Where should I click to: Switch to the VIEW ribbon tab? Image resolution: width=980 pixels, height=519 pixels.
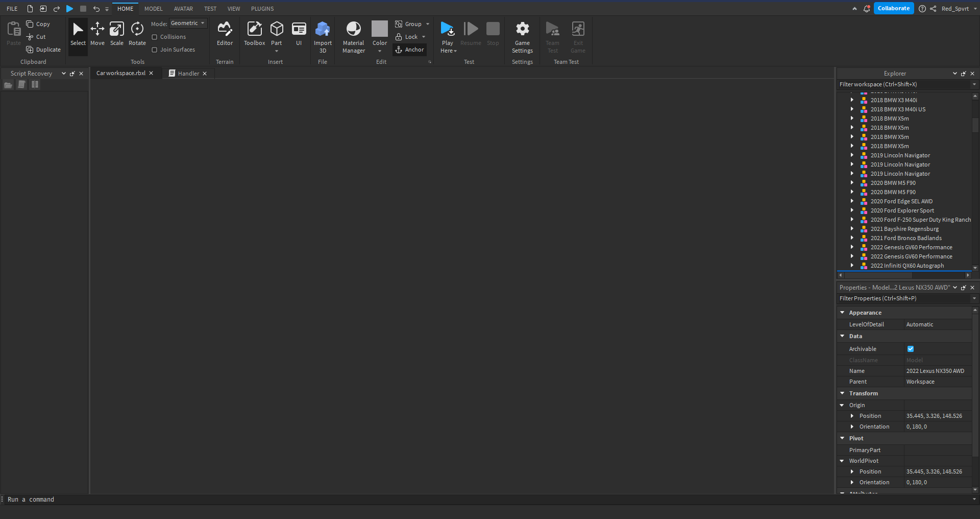click(x=234, y=9)
